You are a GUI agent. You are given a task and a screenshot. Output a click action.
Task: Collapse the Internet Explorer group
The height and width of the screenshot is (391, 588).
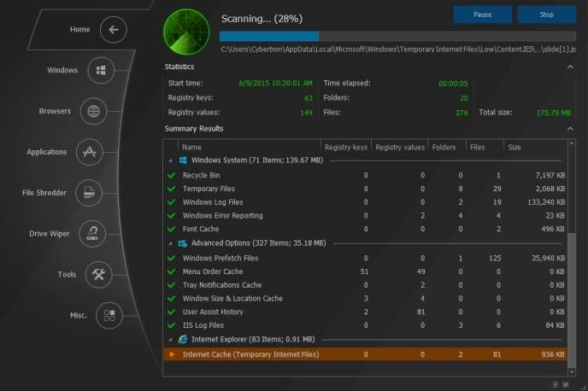(x=171, y=340)
